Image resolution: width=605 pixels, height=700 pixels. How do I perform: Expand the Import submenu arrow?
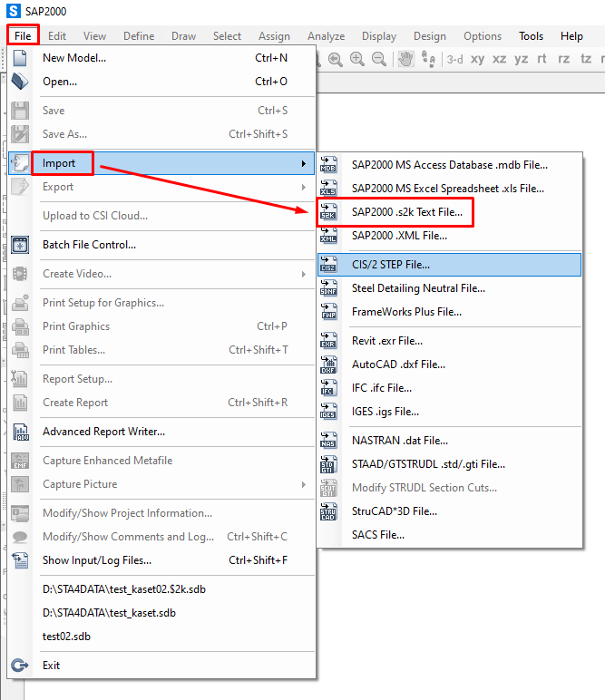304,164
